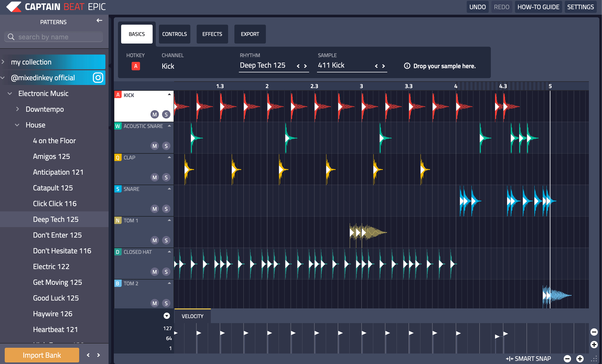Open the mixedinkey Instagram icon

click(98, 78)
